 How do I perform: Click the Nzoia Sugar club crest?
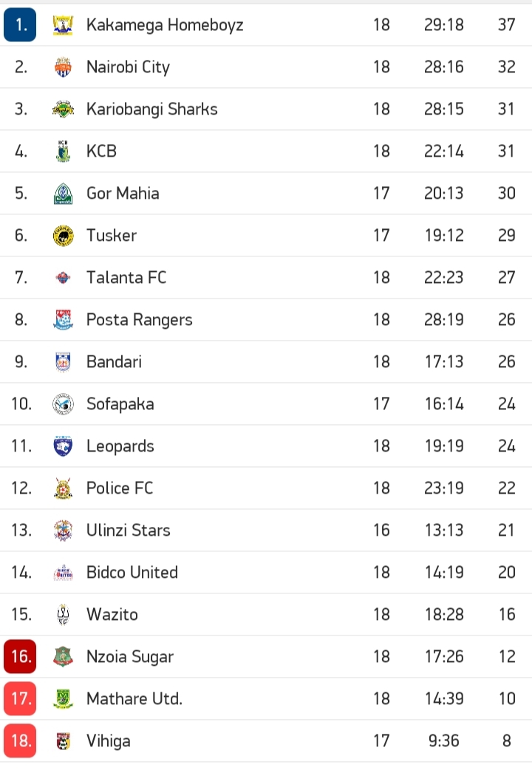pyautogui.click(x=63, y=657)
